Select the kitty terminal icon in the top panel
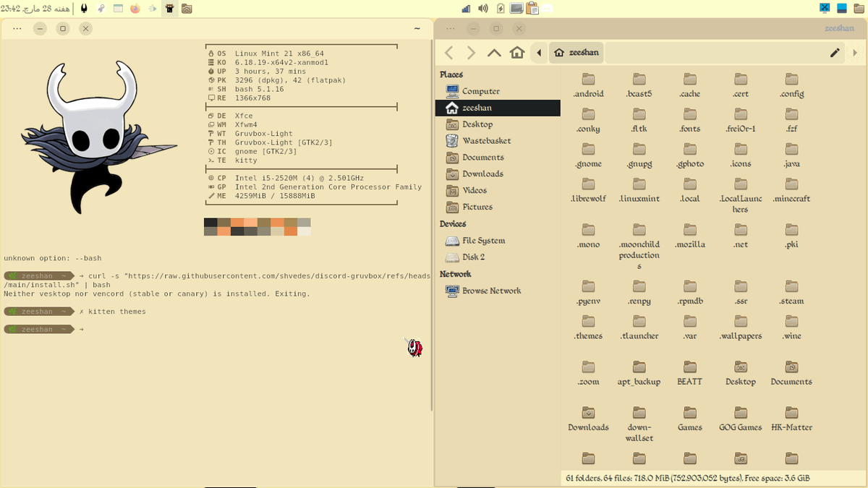Screen dimensions: 868x488 170,9
